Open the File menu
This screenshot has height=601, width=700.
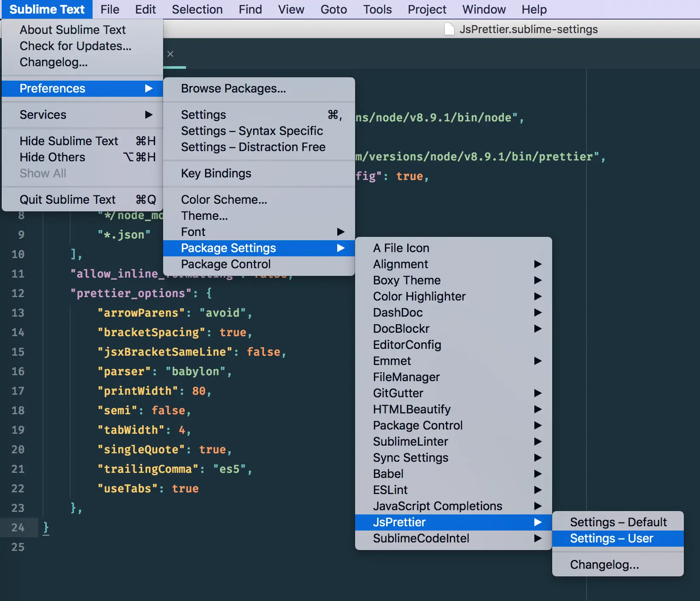click(x=110, y=9)
